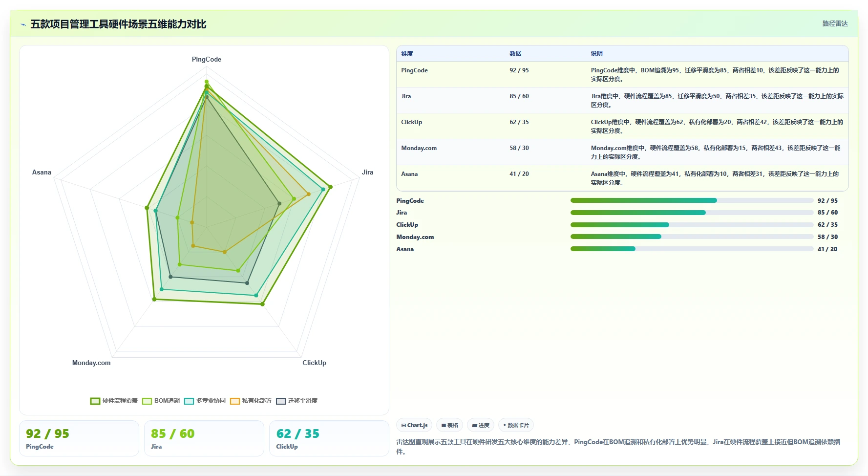Screen dimensions: 868x476
Task: Click the Jira description table cell
Action: 717,101
